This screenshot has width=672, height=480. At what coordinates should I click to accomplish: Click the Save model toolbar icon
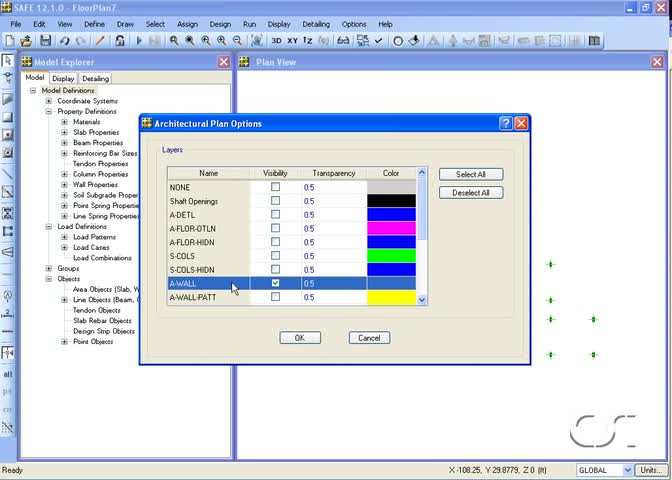click(45, 41)
